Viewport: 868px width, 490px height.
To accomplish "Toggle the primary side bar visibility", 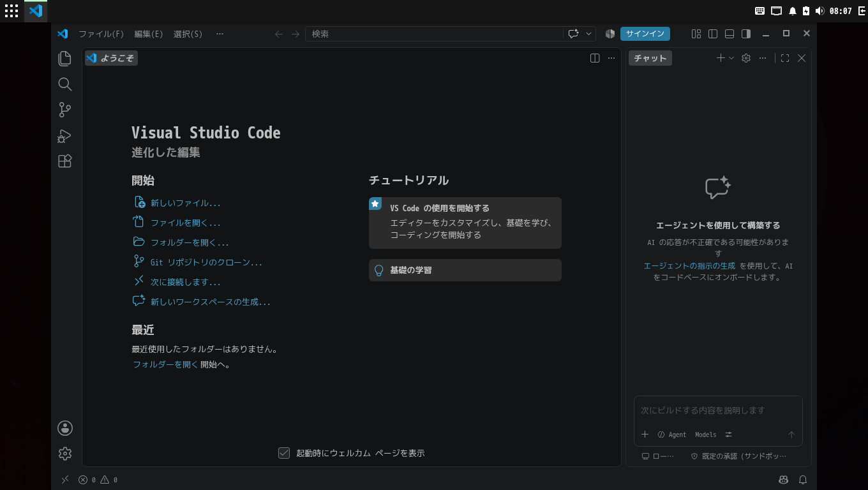I will tap(713, 34).
